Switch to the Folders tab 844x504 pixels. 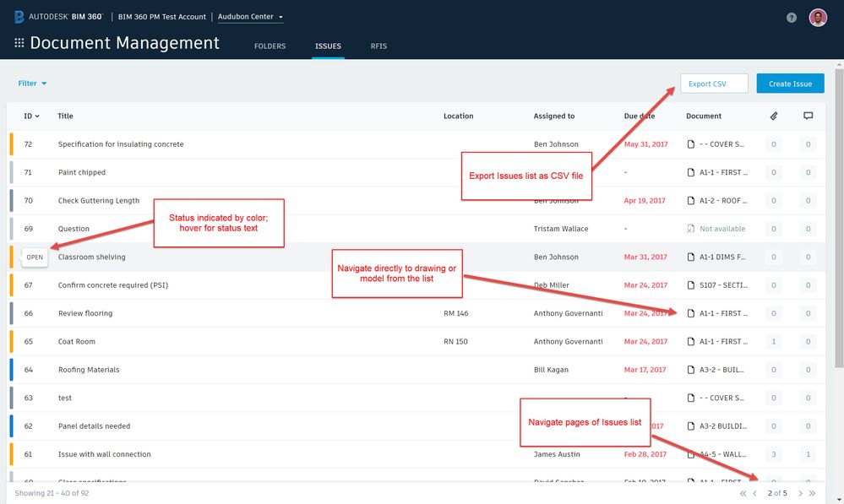point(270,46)
